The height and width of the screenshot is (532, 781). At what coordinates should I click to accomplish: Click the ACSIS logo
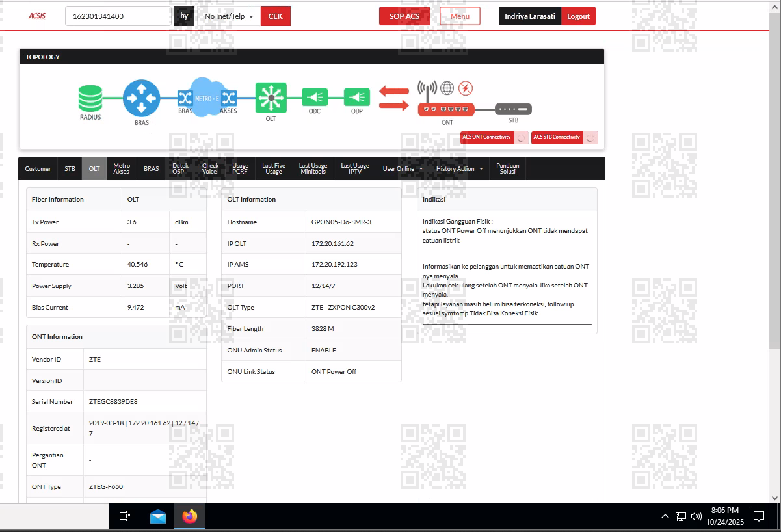37,16
